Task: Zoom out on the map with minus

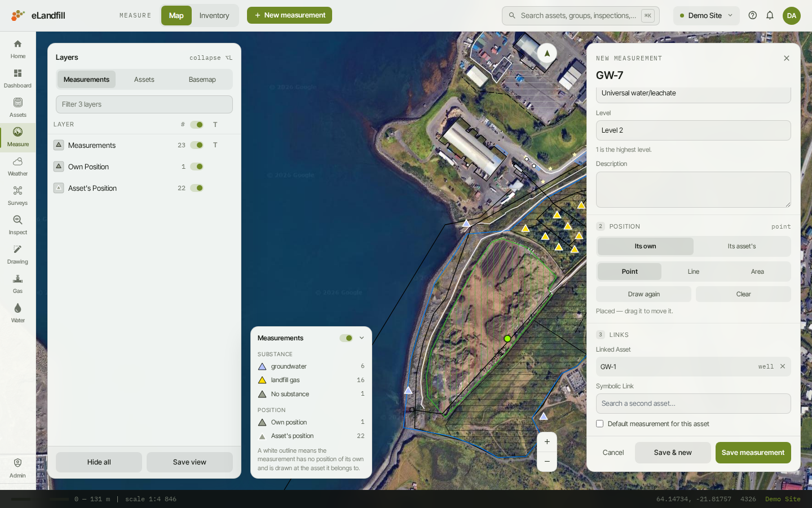Action: [547, 462]
